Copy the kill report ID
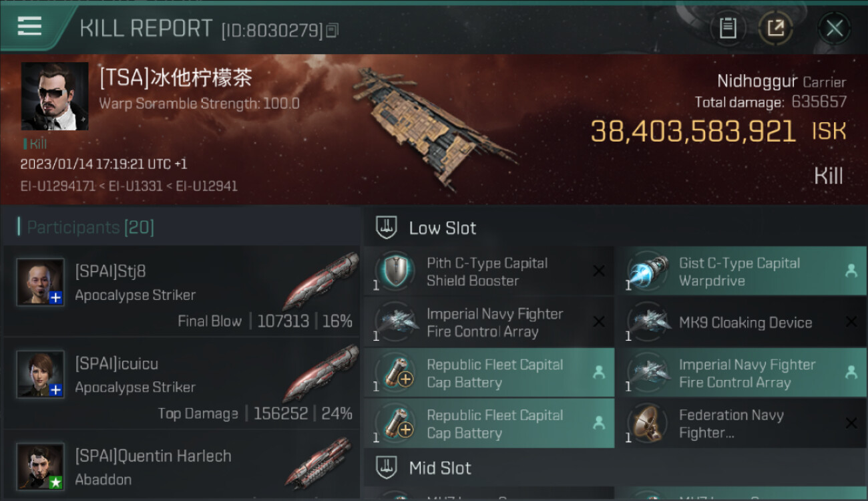868x501 pixels. (x=333, y=30)
